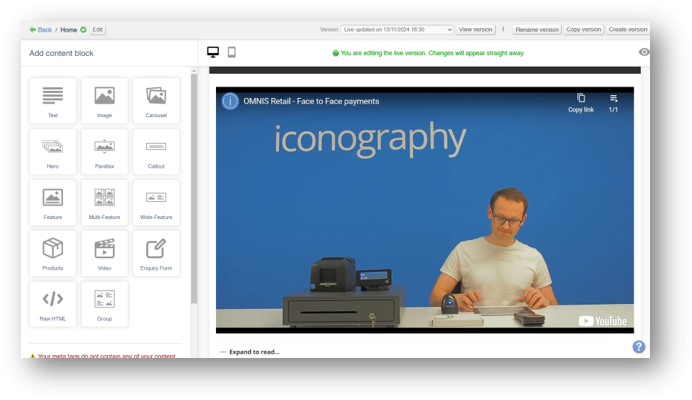Go Back using the green arrow

tap(40, 30)
